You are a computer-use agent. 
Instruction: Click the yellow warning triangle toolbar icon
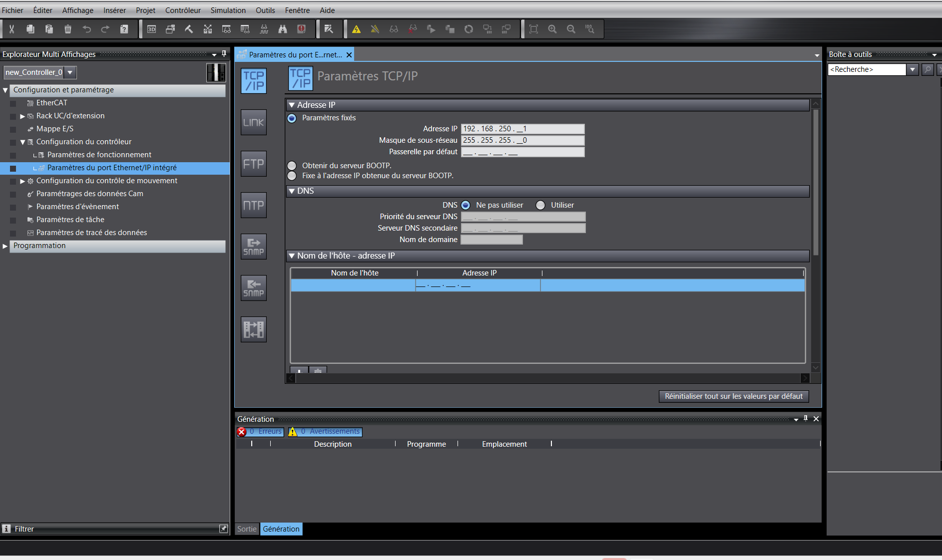tap(356, 29)
